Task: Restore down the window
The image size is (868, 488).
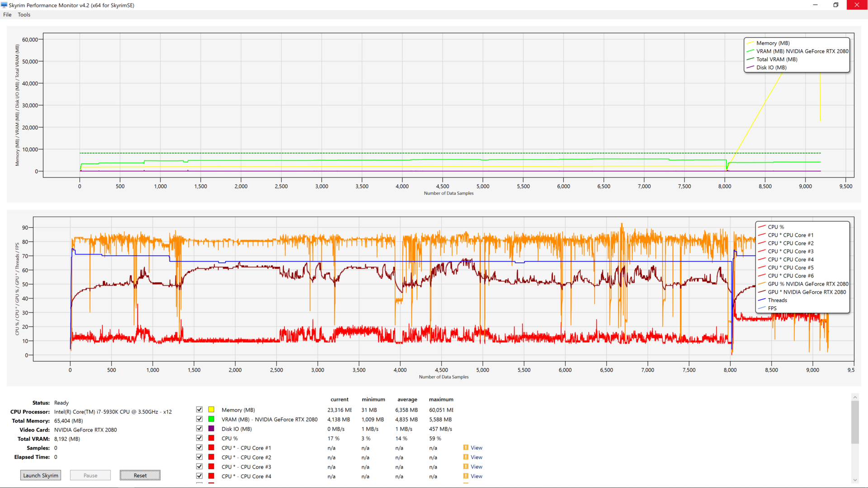Action: pos(836,5)
